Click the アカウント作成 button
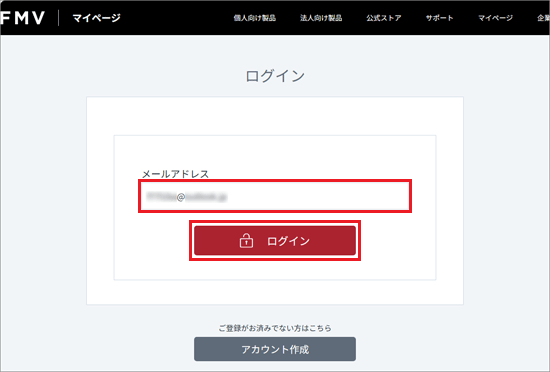The width and height of the screenshot is (550, 372). tap(275, 349)
